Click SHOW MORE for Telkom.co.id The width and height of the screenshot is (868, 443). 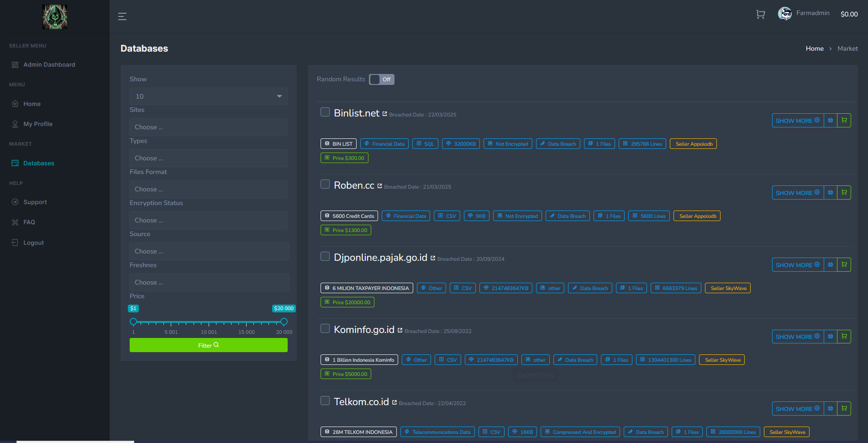click(798, 409)
